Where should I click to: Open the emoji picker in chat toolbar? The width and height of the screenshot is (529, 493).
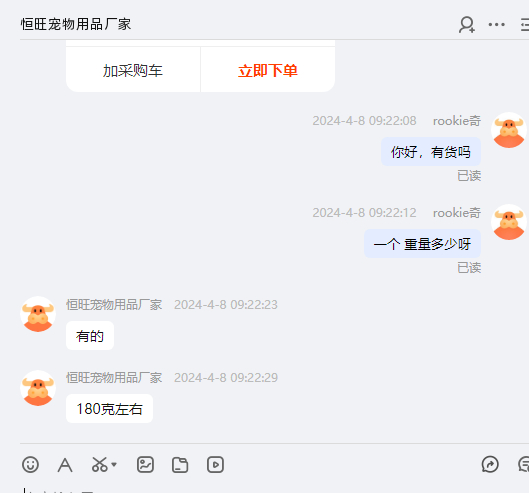(x=30, y=464)
